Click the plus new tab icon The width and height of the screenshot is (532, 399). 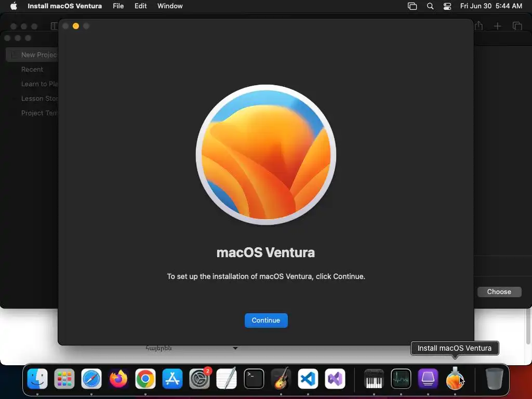pos(497,26)
